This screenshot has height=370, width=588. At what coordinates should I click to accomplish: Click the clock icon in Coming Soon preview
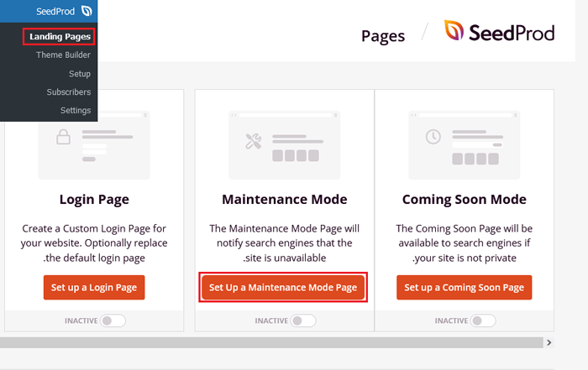pos(433,137)
